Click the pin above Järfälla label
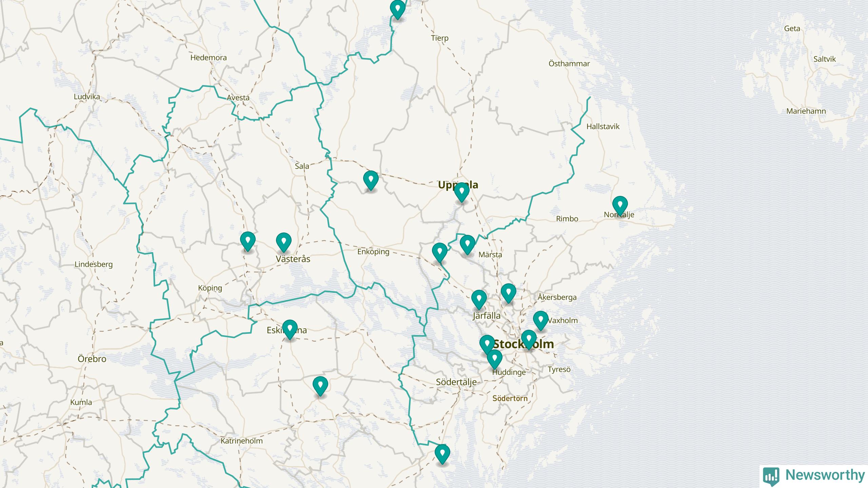 (479, 299)
